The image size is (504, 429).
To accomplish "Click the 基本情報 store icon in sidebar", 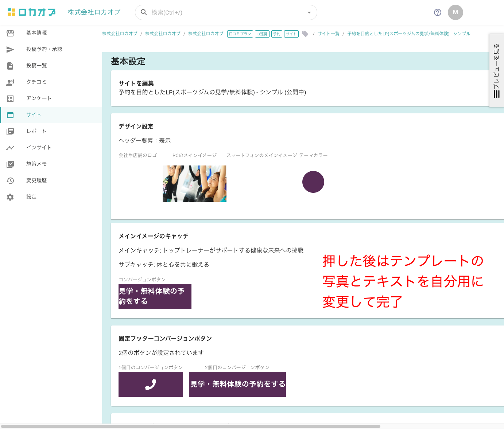I will click(10, 33).
